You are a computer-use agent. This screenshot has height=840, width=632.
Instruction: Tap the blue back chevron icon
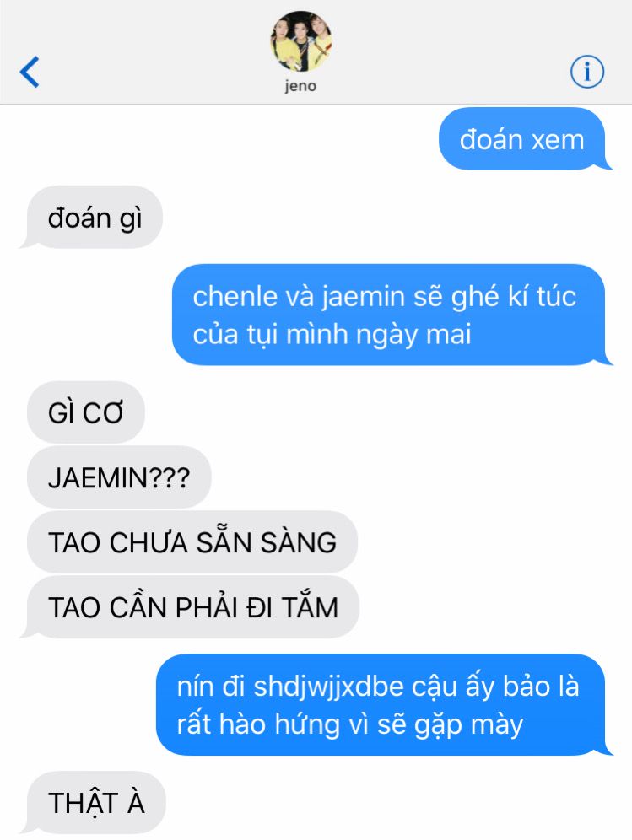pos(30,71)
